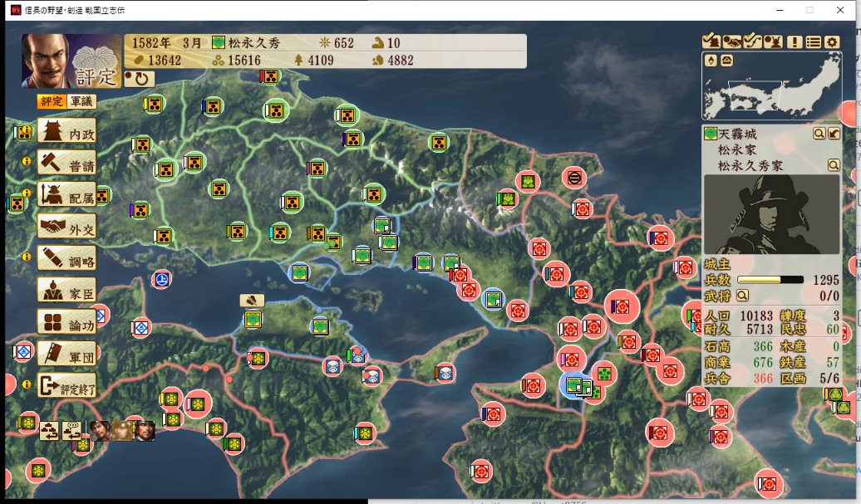Open 配属 assignment menu

point(67,195)
